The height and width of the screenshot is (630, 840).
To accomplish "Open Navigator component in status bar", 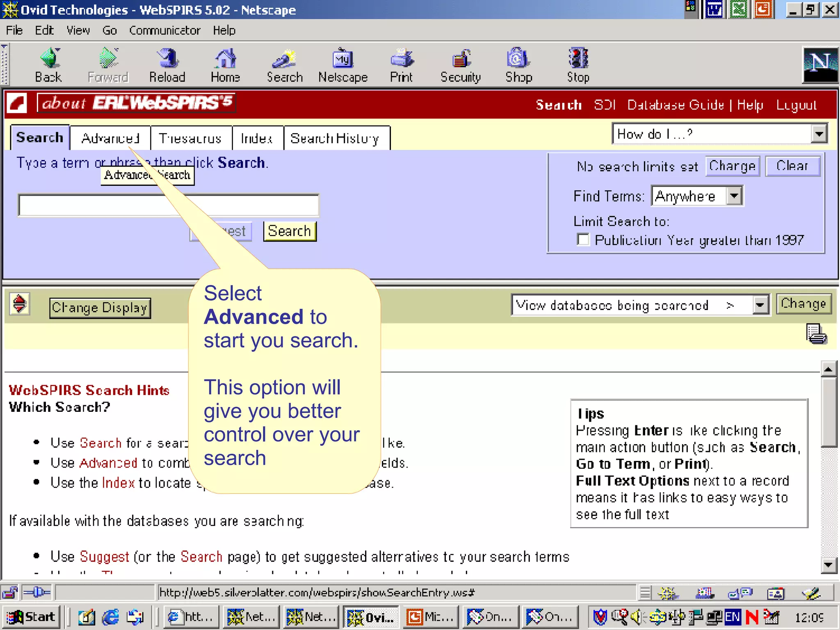I will click(668, 593).
